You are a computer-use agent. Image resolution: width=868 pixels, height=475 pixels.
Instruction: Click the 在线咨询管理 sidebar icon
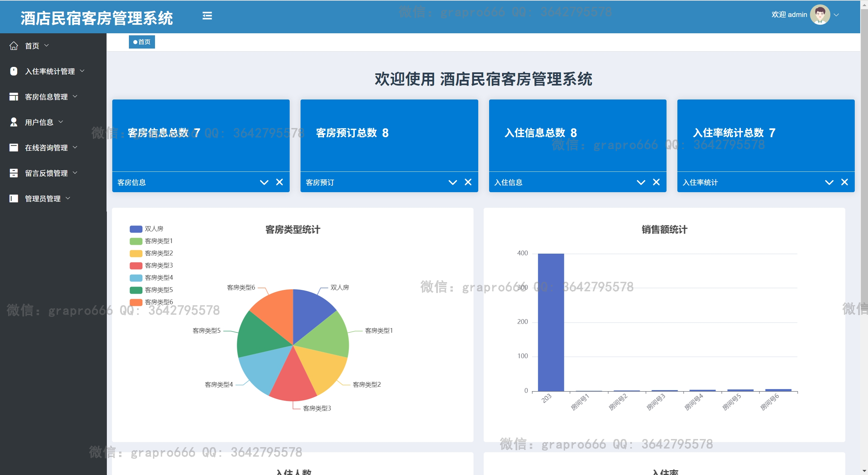pyautogui.click(x=14, y=148)
